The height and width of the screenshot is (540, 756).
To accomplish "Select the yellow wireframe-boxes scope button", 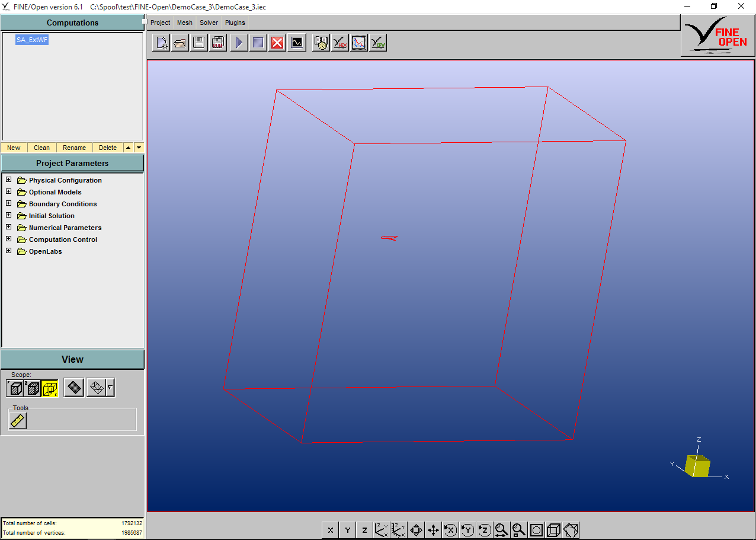I will click(x=50, y=388).
